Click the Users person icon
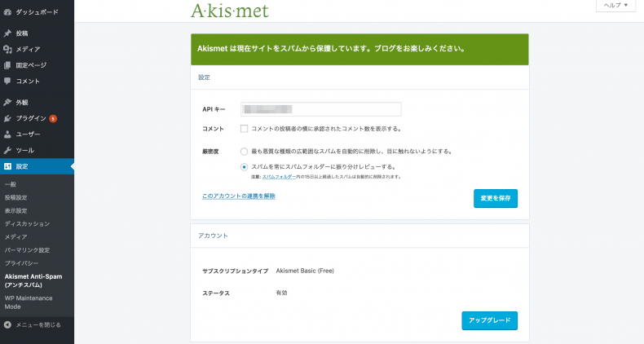This screenshot has width=644, height=344. coord(7,135)
